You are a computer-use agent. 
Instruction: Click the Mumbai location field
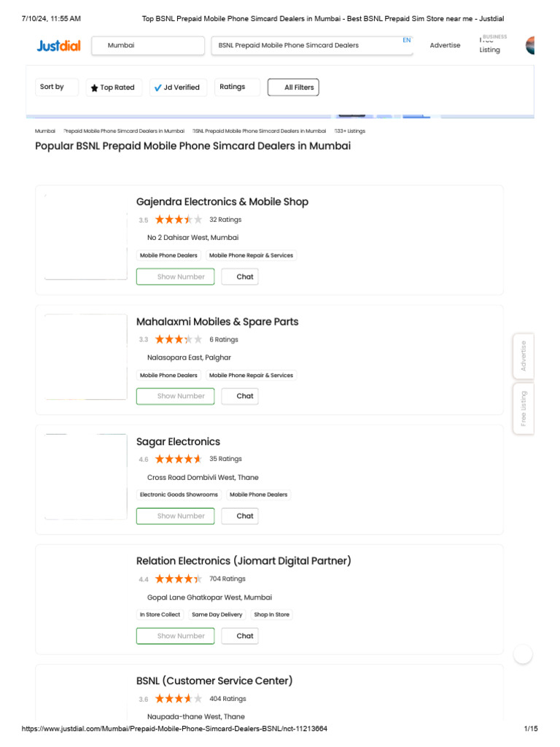[x=148, y=46]
